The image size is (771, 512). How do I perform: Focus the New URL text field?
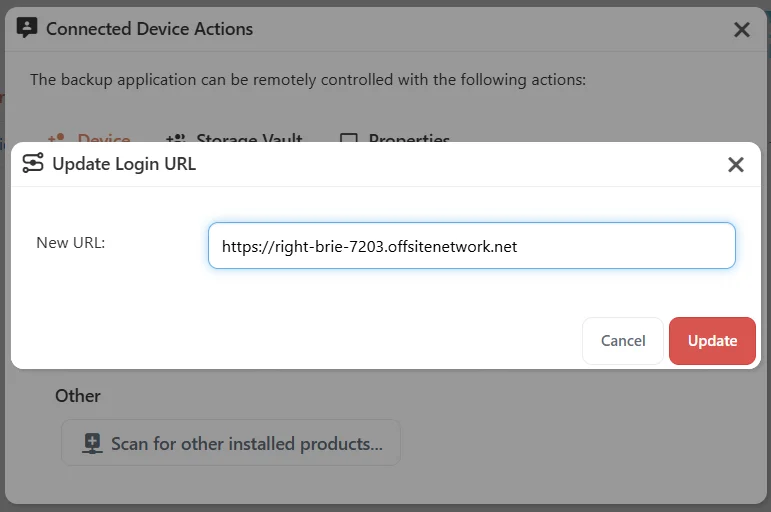[472, 245]
